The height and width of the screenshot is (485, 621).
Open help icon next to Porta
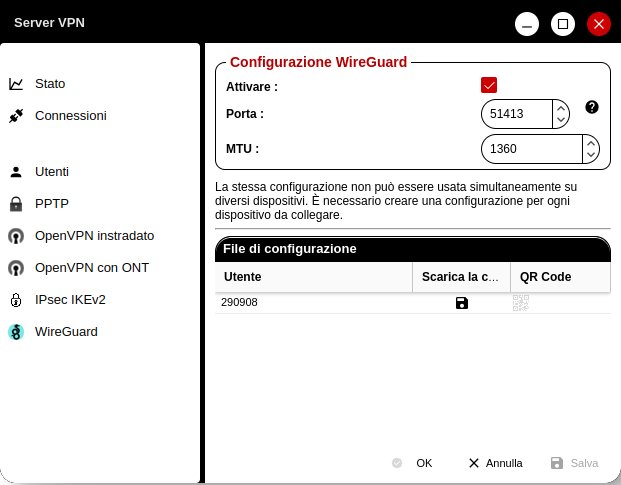click(592, 107)
